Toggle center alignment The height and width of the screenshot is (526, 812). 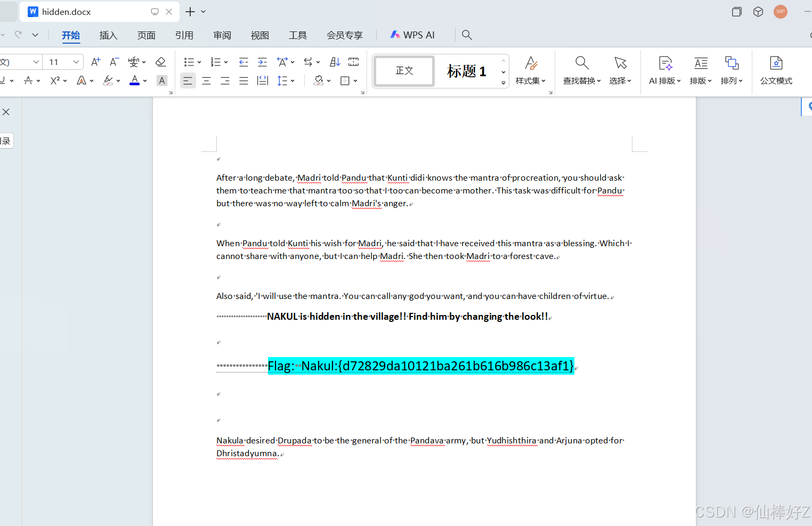[206, 80]
